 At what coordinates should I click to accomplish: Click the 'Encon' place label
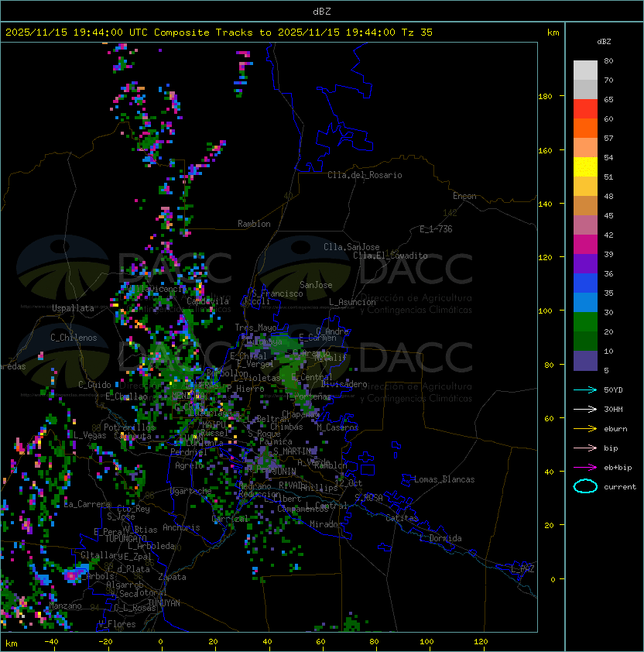coord(464,196)
